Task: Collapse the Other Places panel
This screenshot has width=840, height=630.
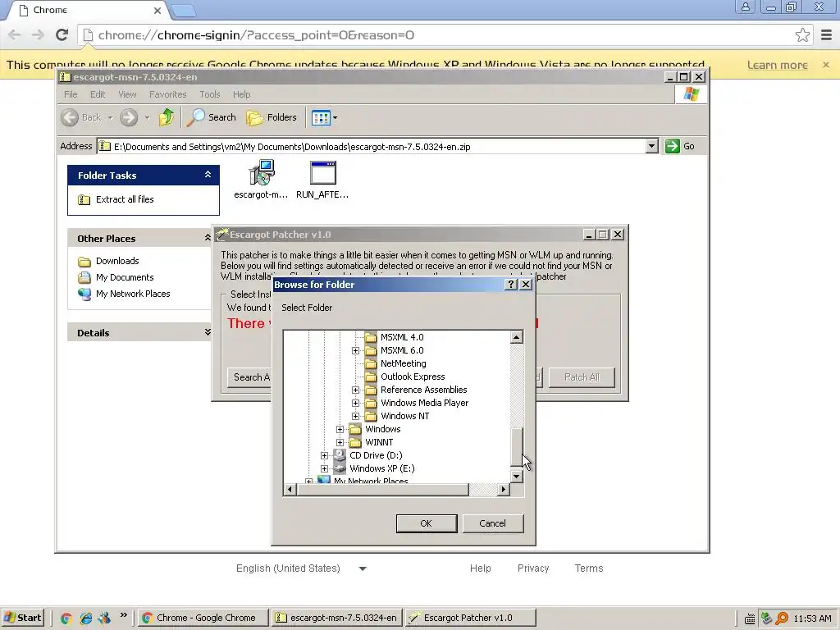Action: pos(208,238)
